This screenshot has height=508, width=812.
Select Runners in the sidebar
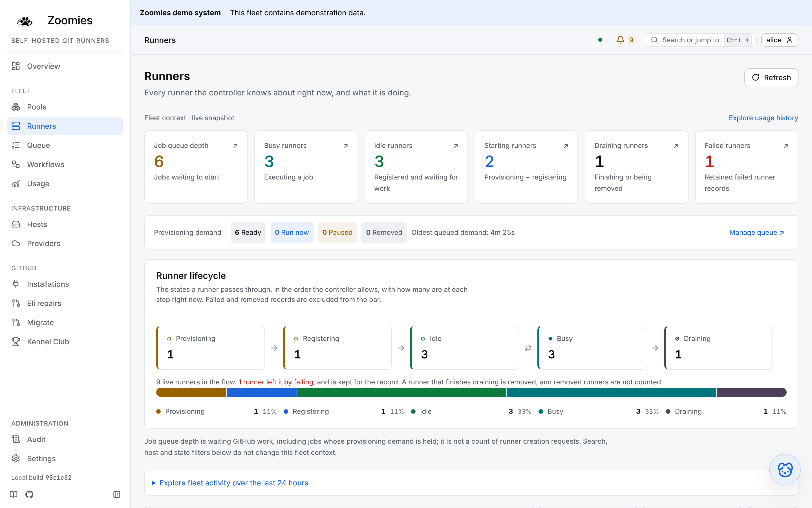point(65,126)
